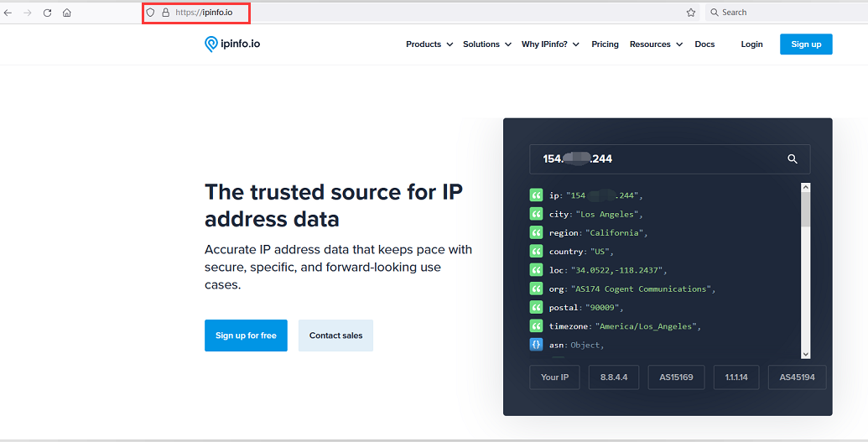Click the ipinfo.io logo

point(232,44)
